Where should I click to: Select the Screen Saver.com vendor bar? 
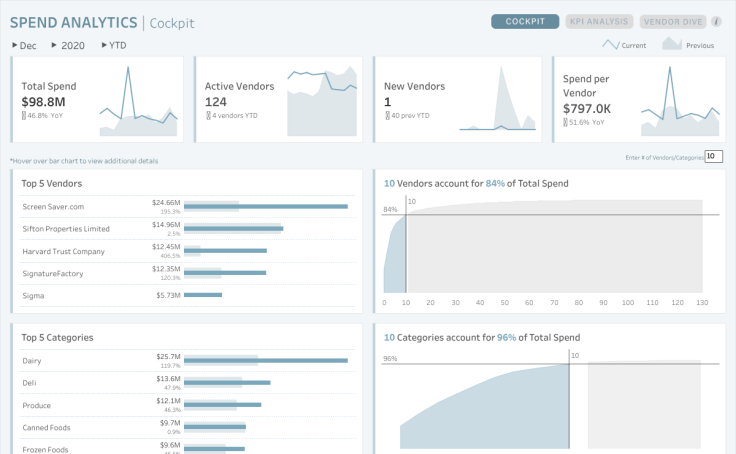click(x=266, y=206)
